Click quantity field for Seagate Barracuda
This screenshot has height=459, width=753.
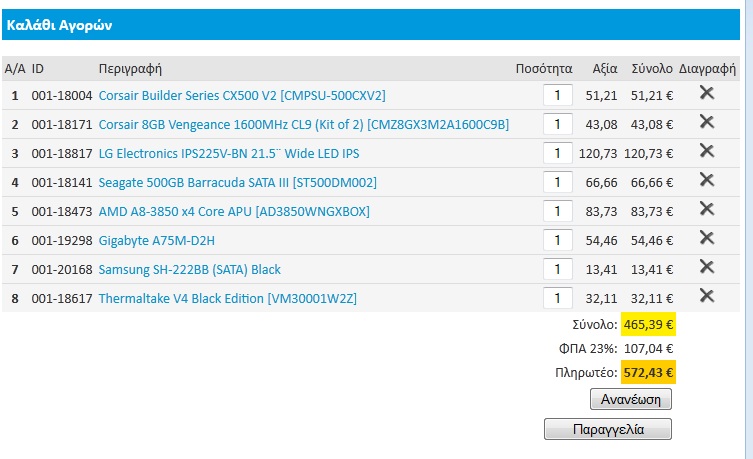click(558, 182)
